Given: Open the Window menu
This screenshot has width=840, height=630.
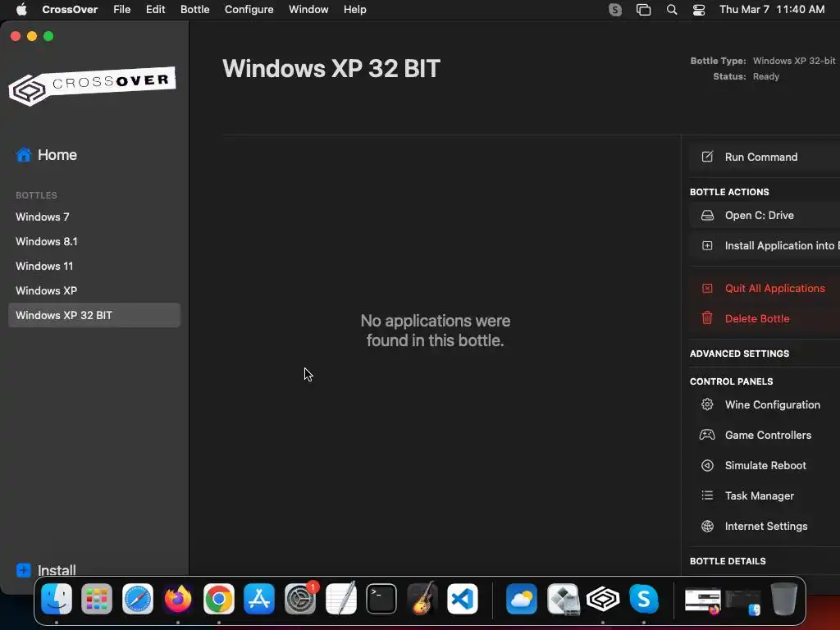Looking at the screenshot, I should pos(308,10).
